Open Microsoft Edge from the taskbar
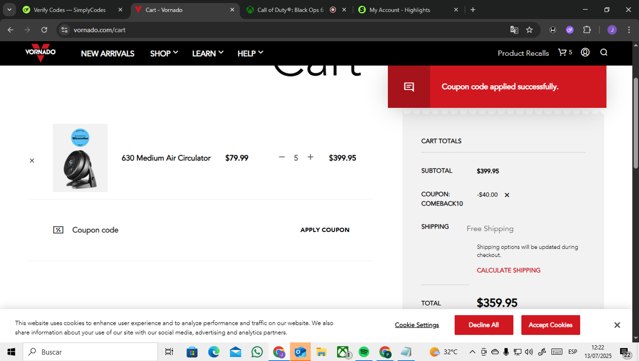Screen dimensions: 639x361 pyautogui.click(x=214, y=352)
